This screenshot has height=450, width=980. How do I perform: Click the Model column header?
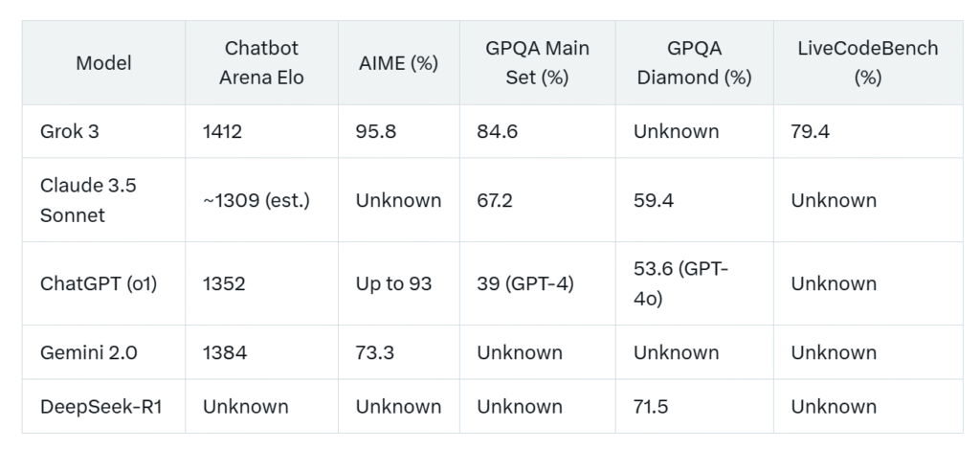[x=103, y=63]
